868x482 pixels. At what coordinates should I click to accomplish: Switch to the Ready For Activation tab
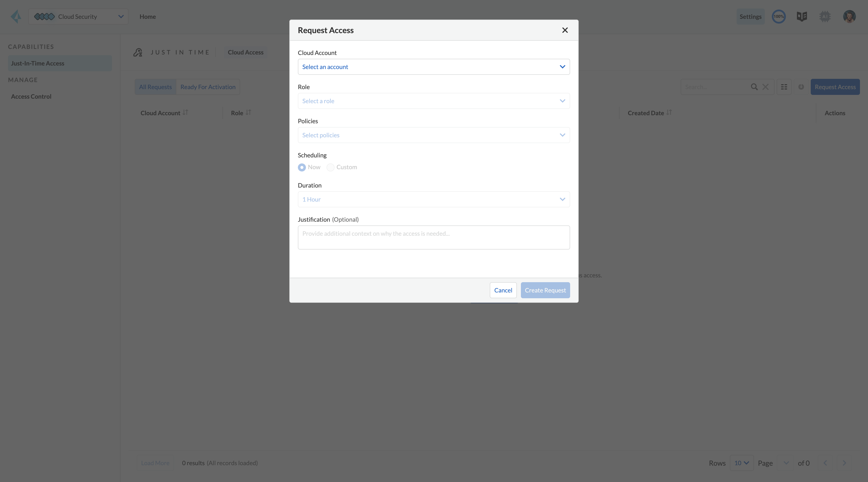pos(208,87)
